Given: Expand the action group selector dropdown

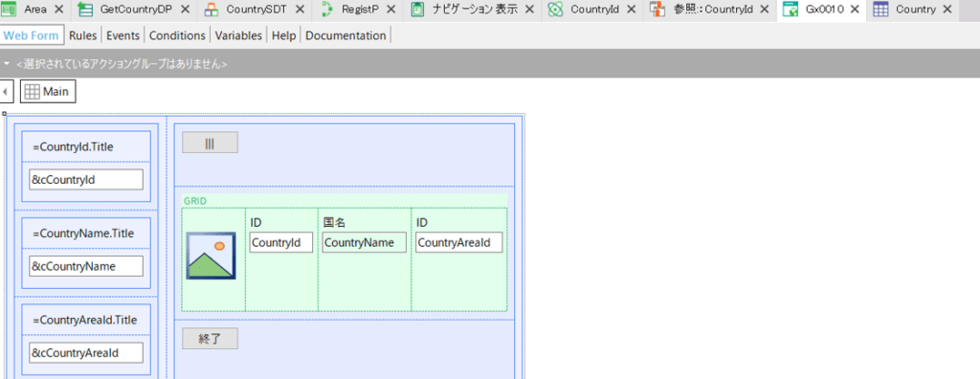Looking at the screenshot, I should pos(7,64).
